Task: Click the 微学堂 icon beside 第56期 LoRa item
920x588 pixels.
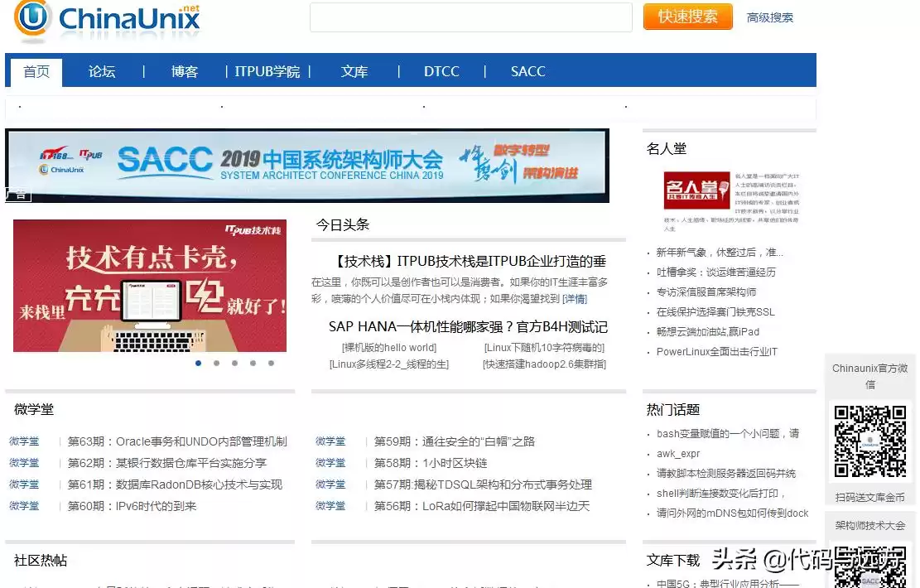Action: coord(331,506)
